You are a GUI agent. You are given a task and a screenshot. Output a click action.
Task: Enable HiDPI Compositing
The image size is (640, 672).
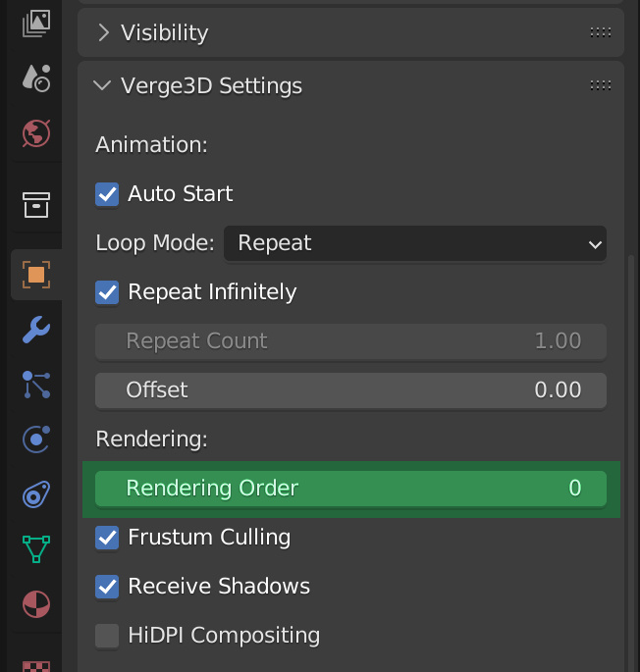tap(107, 636)
